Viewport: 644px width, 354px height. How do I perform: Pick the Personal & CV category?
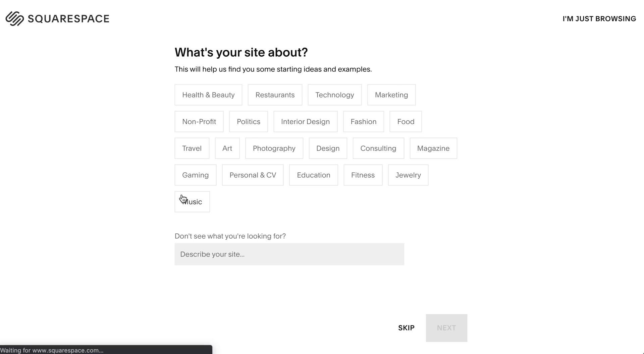pos(253,175)
